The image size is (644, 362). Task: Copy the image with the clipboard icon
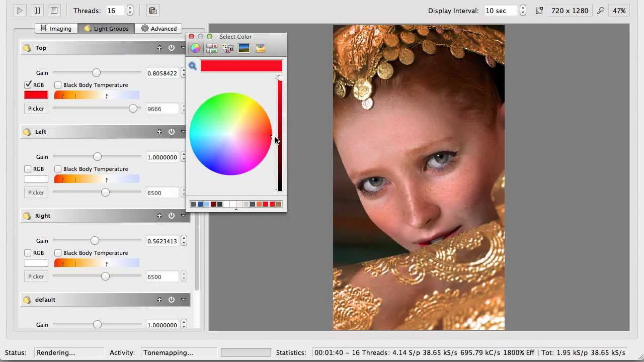pyautogui.click(x=152, y=11)
